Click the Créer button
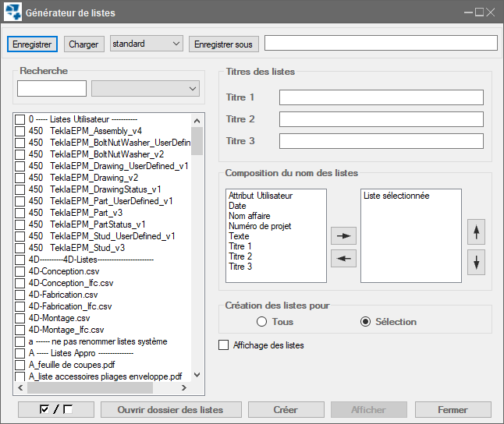Image resolution: width=504 pixels, height=424 pixels. click(286, 409)
